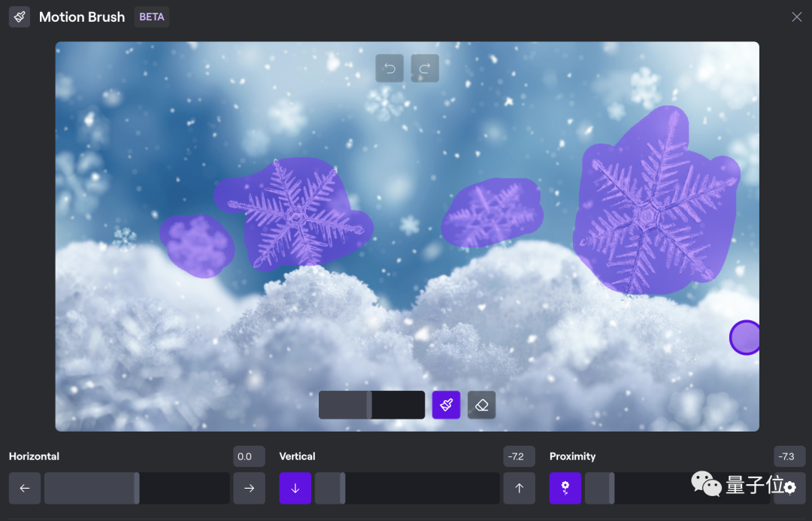The width and height of the screenshot is (812, 521).
Task: Click the BETA badge
Action: click(152, 17)
